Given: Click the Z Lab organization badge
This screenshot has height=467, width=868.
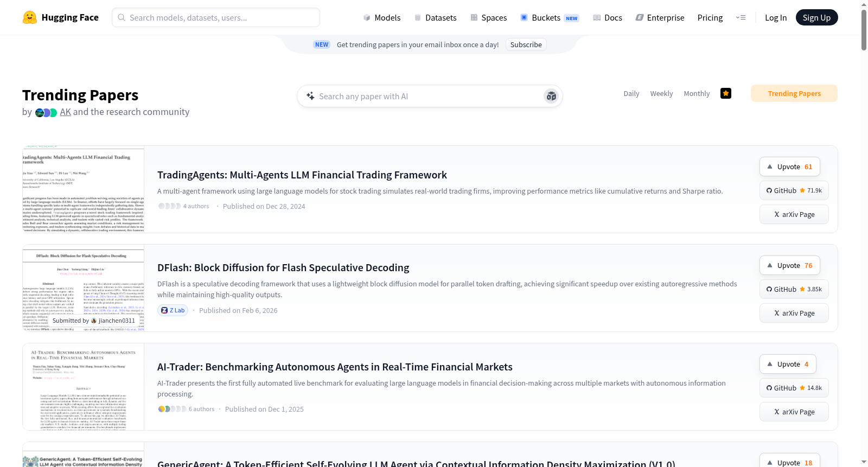Looking at the screenshot, I should [173, 310].
